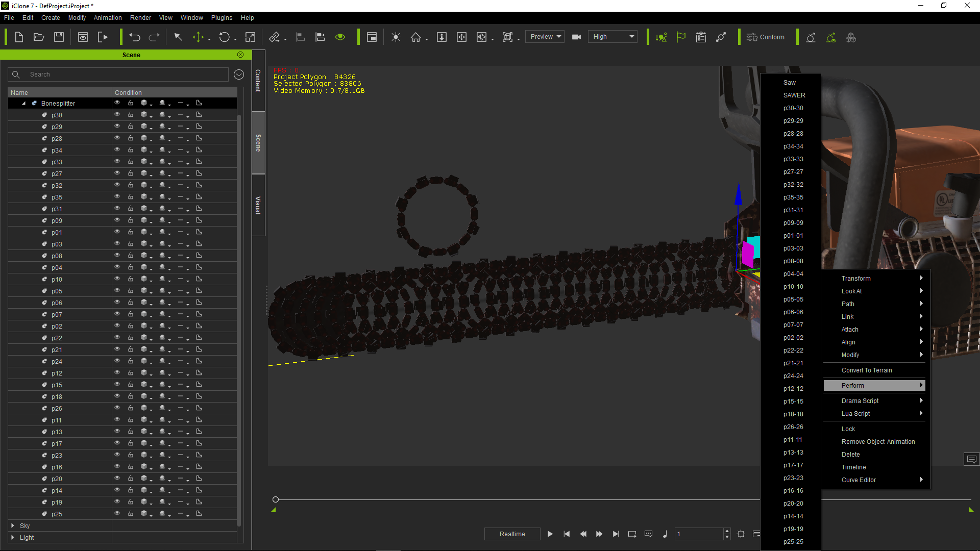The image size is (980, 551).
Task: Click the timeline end range marker
Action: [x=971, y=510]
